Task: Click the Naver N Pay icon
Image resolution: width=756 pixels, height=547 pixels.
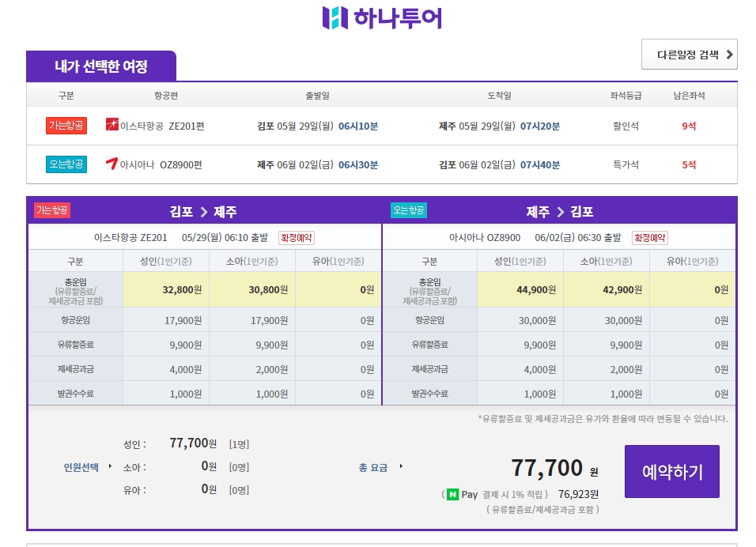Action: pyautogui.click(x=453, y=495)
